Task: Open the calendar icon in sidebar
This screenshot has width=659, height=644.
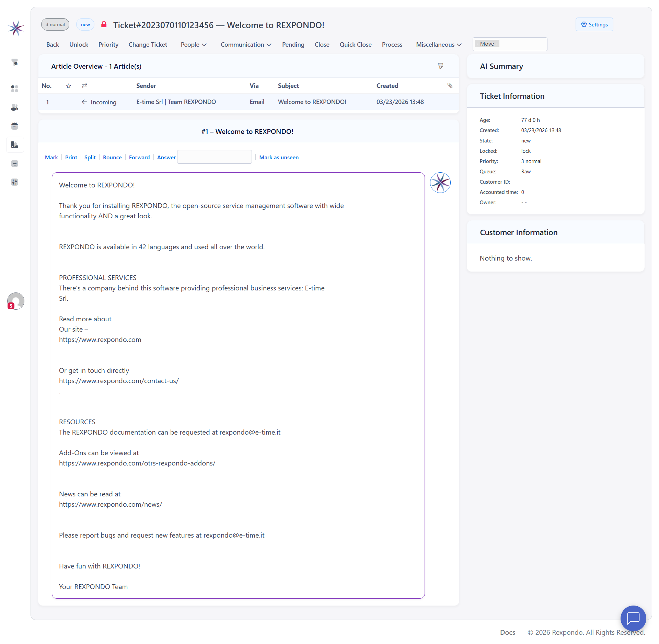Action: point(14,126)
